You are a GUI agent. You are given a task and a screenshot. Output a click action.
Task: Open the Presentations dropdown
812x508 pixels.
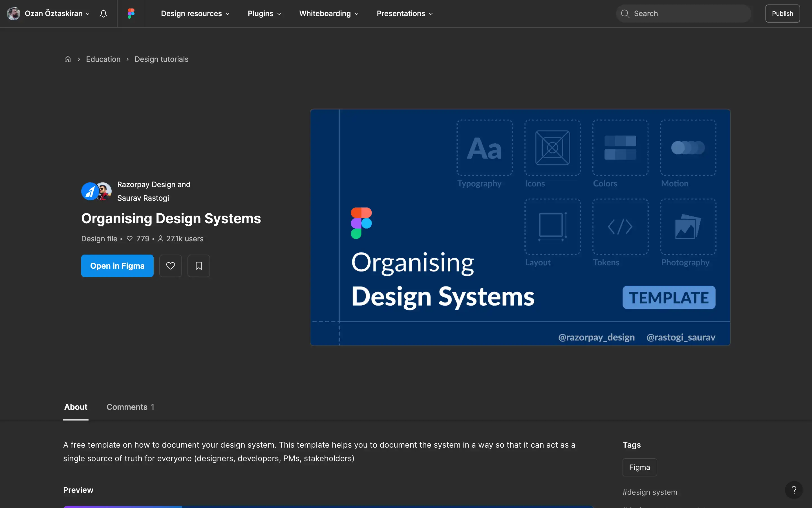(405, 14)
